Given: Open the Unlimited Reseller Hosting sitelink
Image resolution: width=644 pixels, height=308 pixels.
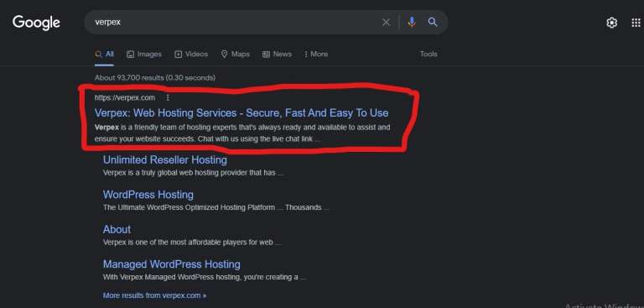Looking at the screenshot, I should pyautogui.click(x=164, y=159).
